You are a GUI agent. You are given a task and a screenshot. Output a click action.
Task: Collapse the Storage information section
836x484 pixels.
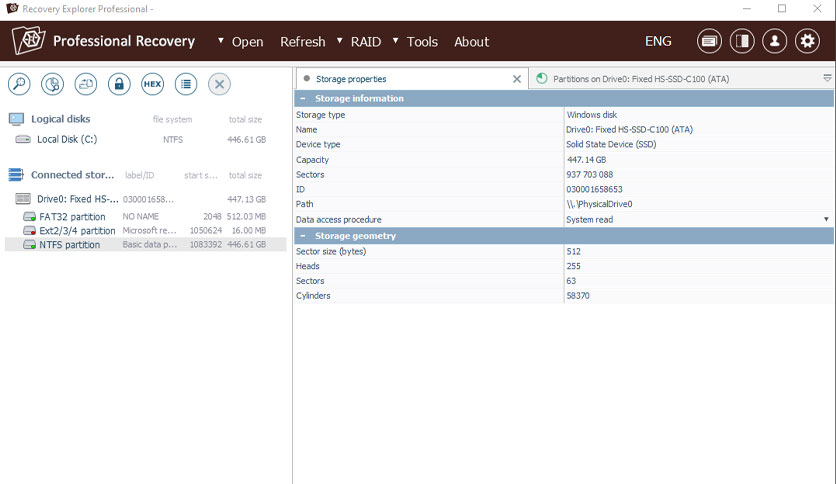click(x=303, y=98)
